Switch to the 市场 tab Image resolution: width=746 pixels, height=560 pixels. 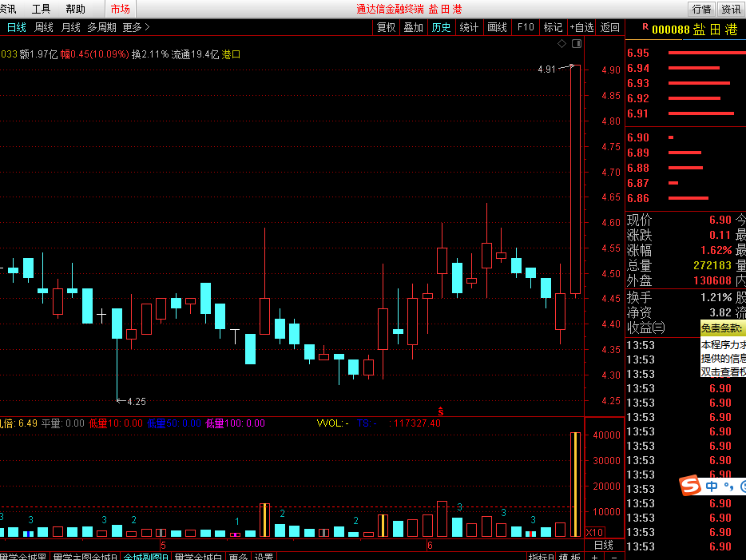tap(121, 9)
